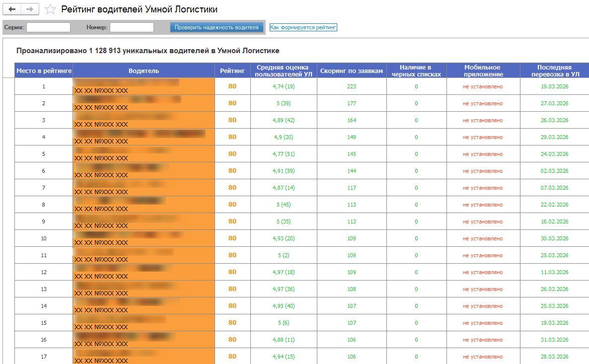Select rating value 4,88 (11)
The height and width of the screenshot is (364, 589).
[284, 340]
